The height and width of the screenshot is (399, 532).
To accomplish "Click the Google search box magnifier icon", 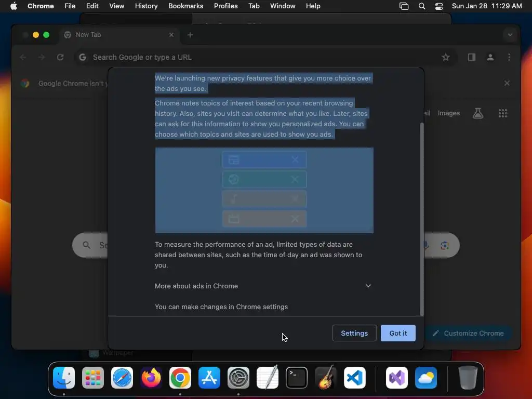I will [x=87, y=245].
